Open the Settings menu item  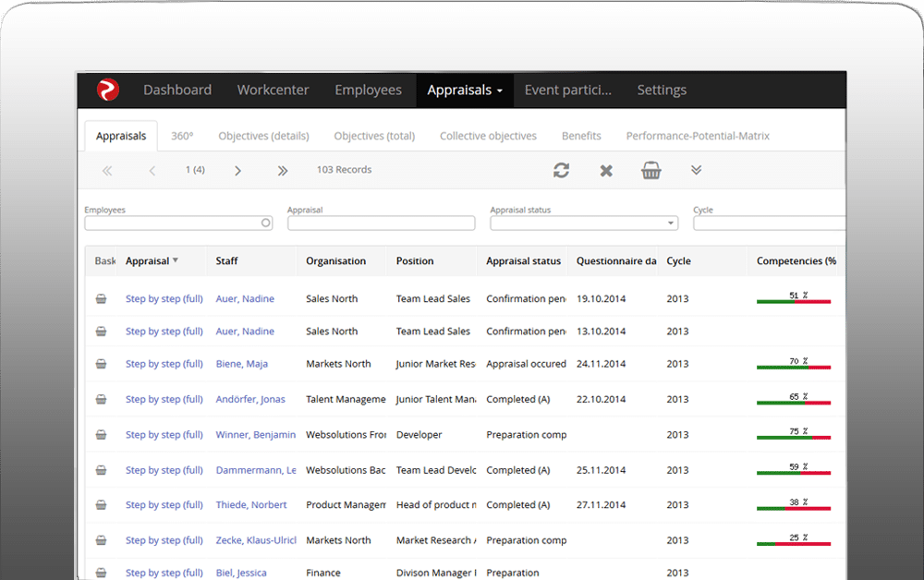[662, 91]
